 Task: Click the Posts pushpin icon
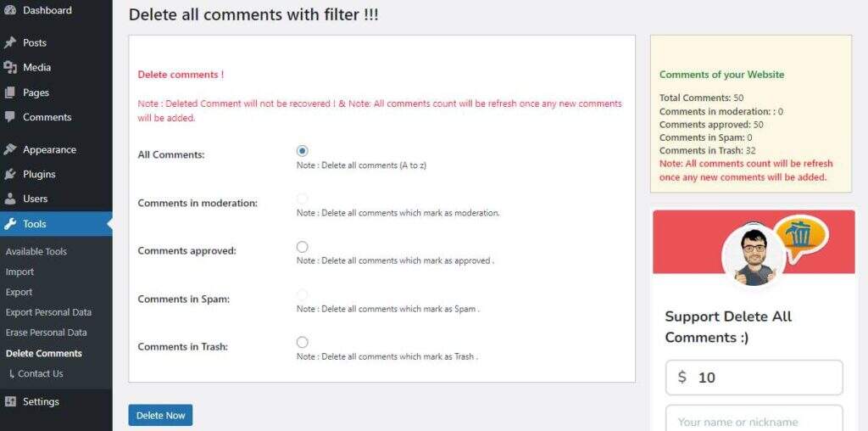pos(10,42)
